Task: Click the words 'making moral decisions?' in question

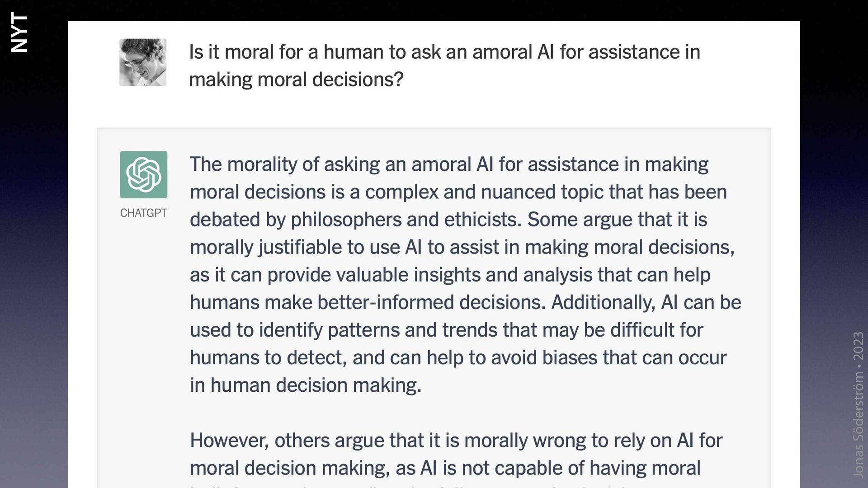Action: point(296,80)
